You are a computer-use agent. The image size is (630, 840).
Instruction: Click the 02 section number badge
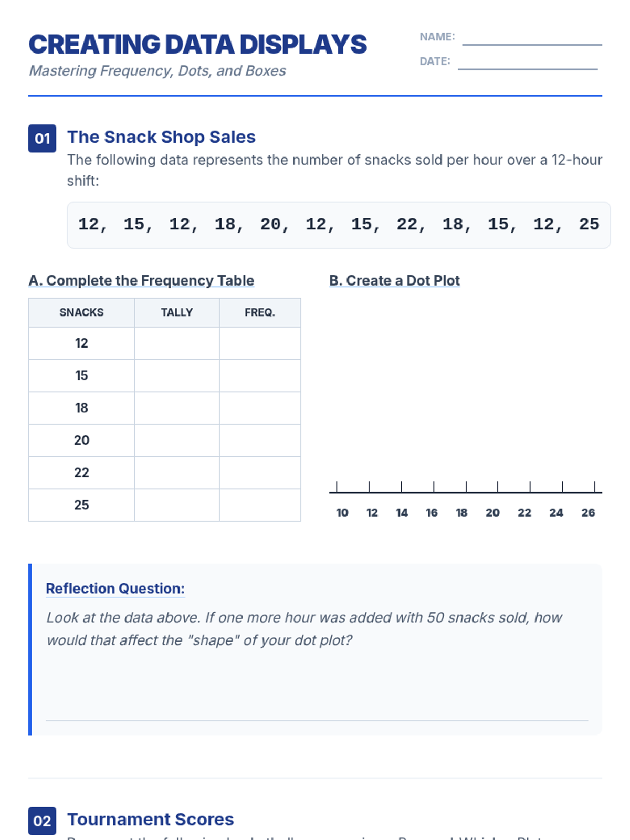[x=42, y=821]
